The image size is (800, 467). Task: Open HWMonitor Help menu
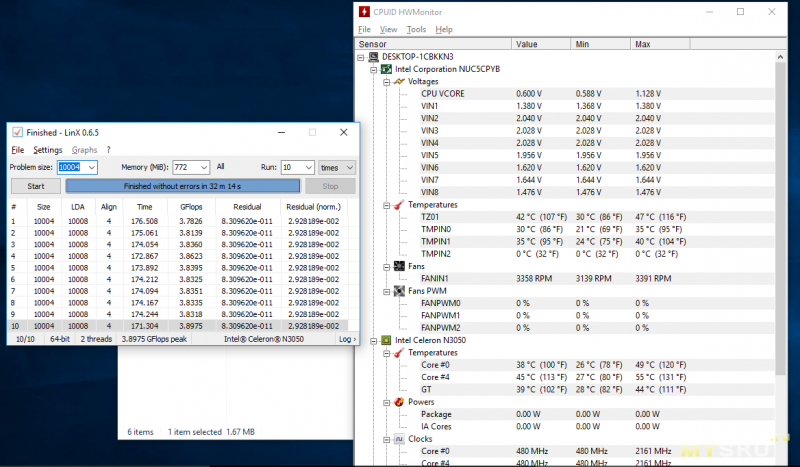[x=444, y=30]
